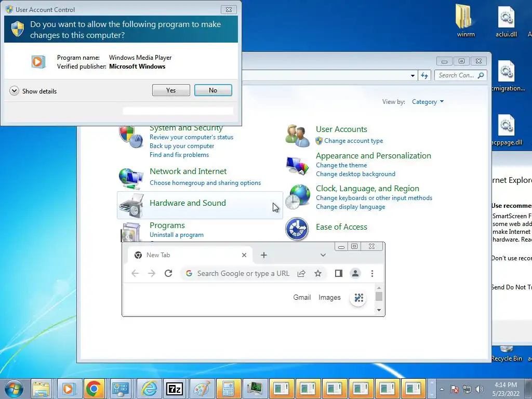Open a new Chrome tab with plus button
Viewport: 532px width, 399px height.
(263, 255)
